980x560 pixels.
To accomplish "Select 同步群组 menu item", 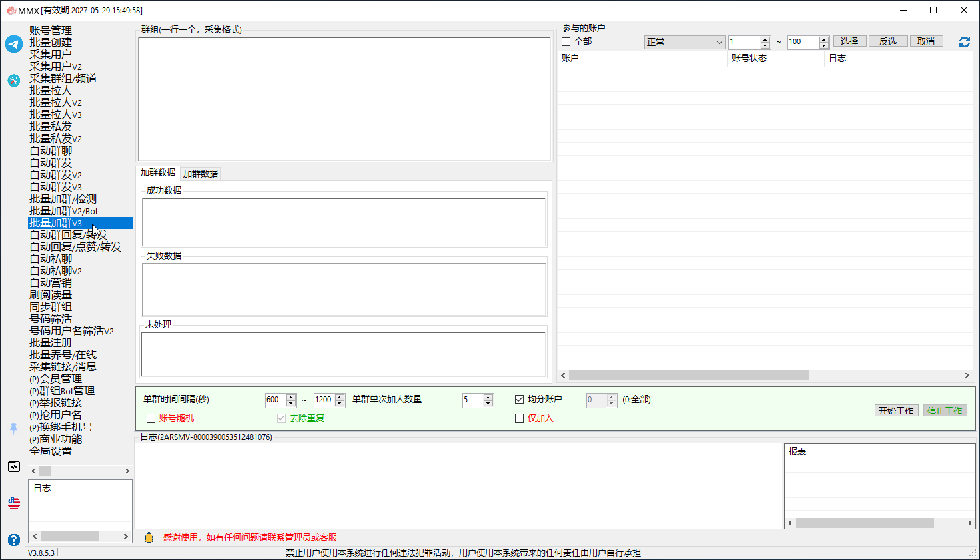I will coord(51,306).
